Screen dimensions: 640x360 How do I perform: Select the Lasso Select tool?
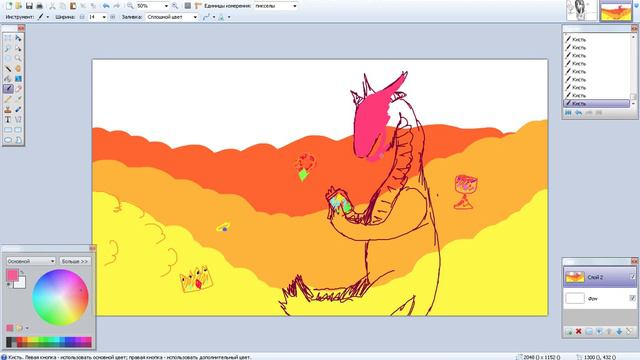[8, 48]
